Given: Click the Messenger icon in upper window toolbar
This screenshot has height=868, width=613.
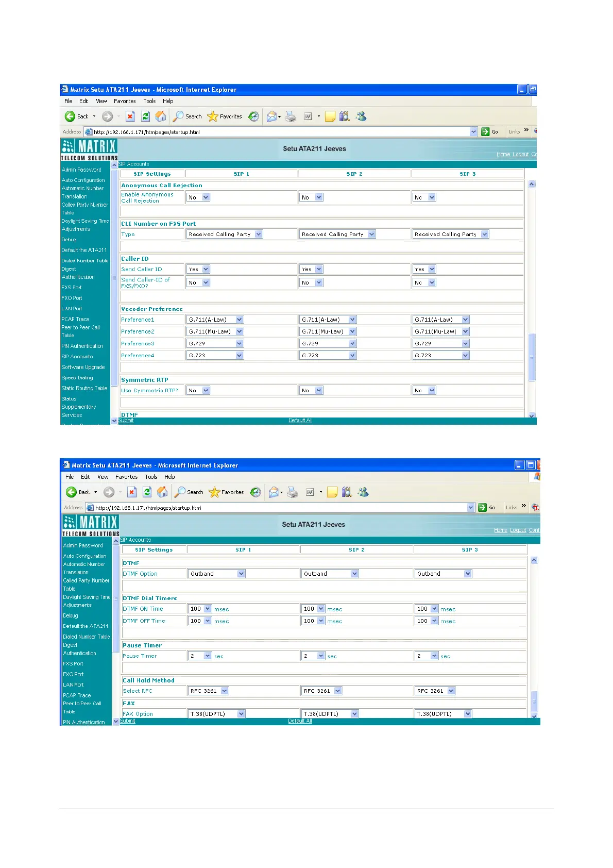Looking at the screenshot, I should pos(361,116).
